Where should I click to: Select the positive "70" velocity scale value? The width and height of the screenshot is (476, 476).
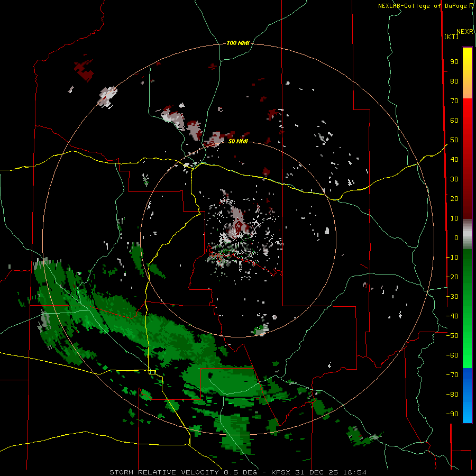[x=454, y=101]
